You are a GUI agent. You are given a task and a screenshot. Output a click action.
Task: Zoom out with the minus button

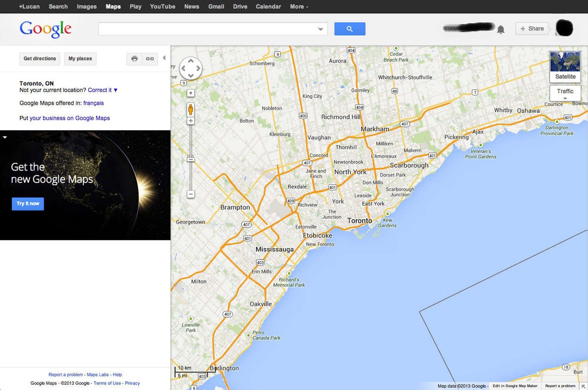(x=191, y=195)
